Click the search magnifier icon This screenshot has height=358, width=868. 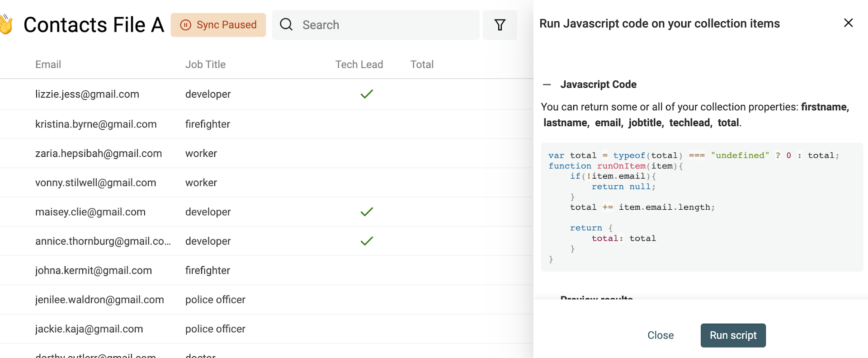click(286, 24)
